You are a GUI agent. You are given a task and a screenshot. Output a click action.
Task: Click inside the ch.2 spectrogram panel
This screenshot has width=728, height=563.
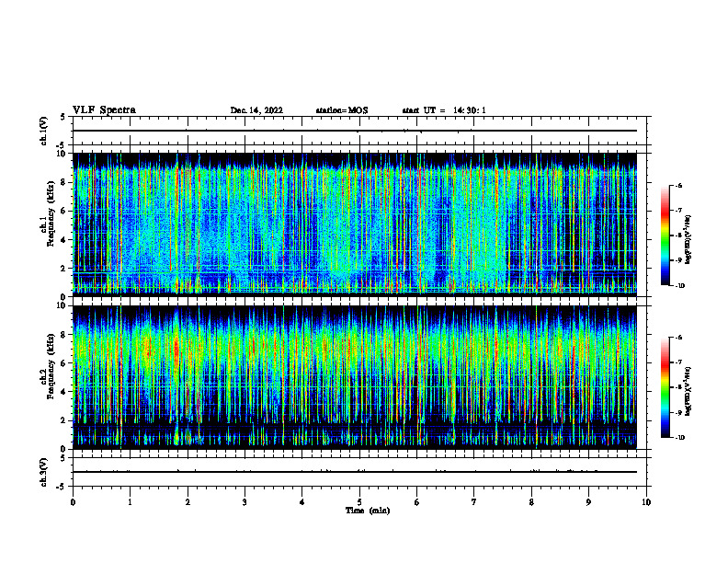(355, 377)
